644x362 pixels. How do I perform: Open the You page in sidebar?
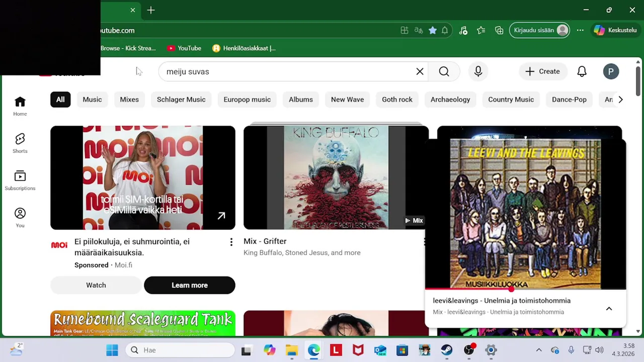[x=20, y=218]
